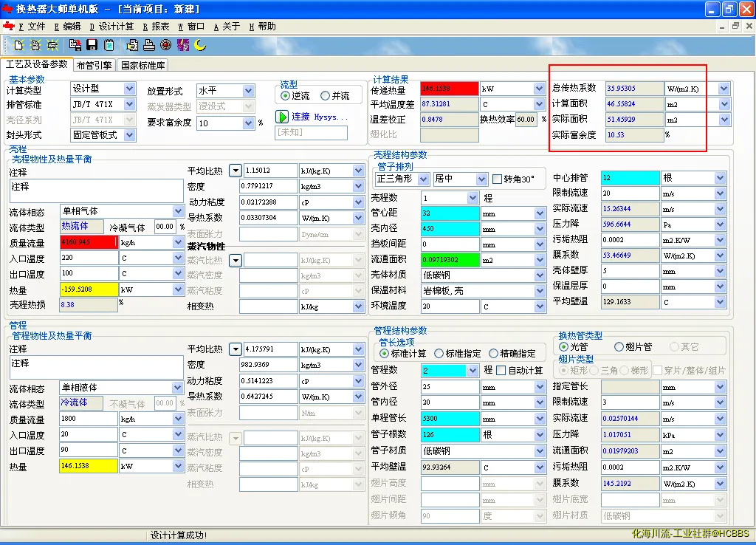Click the red heat exchanger menu-bar icon
The width and height of the screenshot is (756, 545).
(x=8, y=26)
